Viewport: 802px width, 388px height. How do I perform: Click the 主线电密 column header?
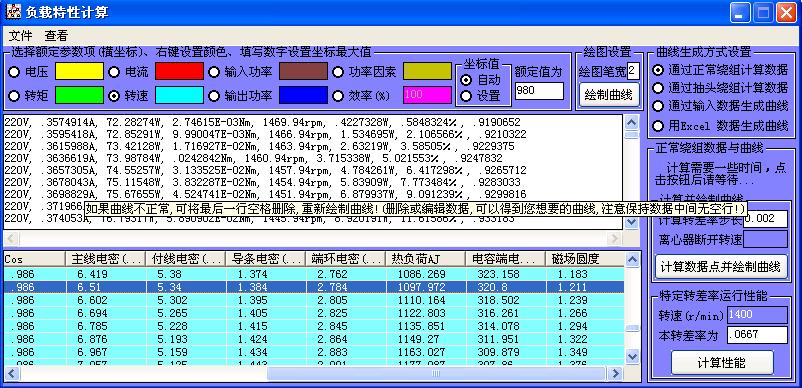click(105, 259)
